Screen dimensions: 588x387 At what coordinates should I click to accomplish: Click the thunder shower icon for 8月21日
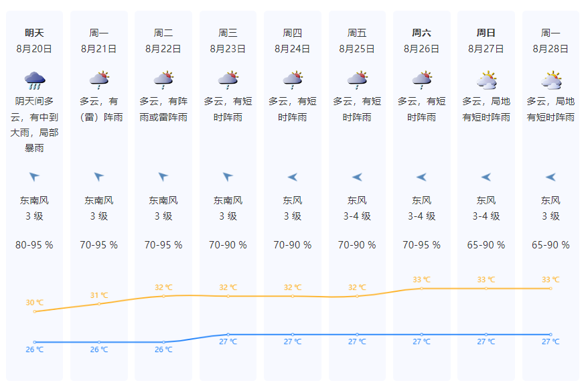[x=99, y=80]
